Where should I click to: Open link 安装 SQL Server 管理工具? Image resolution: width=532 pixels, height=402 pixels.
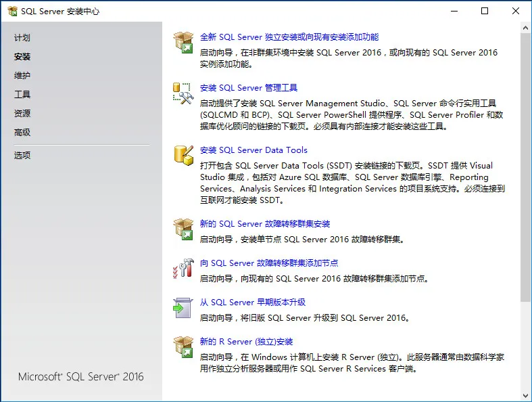[x=248, y=88]
